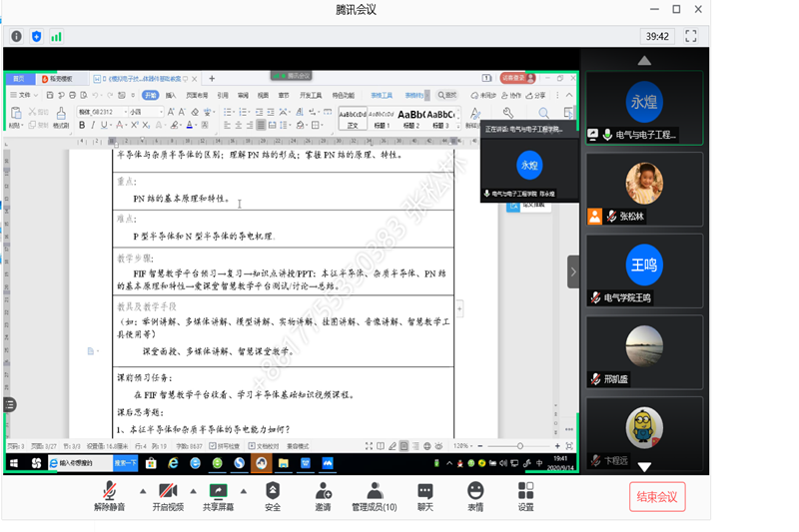Open share options arrow beside 共享屏幕
This screenshot has width=799, height=532.
pos(244,491)
